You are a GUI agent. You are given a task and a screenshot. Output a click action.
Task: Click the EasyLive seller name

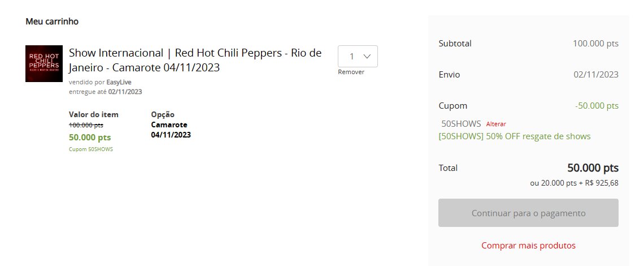coord(119,82)
